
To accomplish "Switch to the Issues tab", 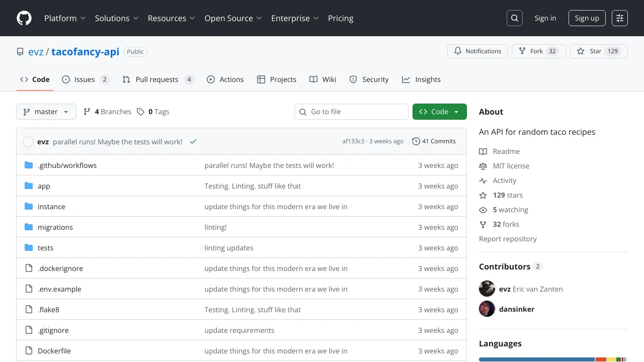I will [85, 79].
